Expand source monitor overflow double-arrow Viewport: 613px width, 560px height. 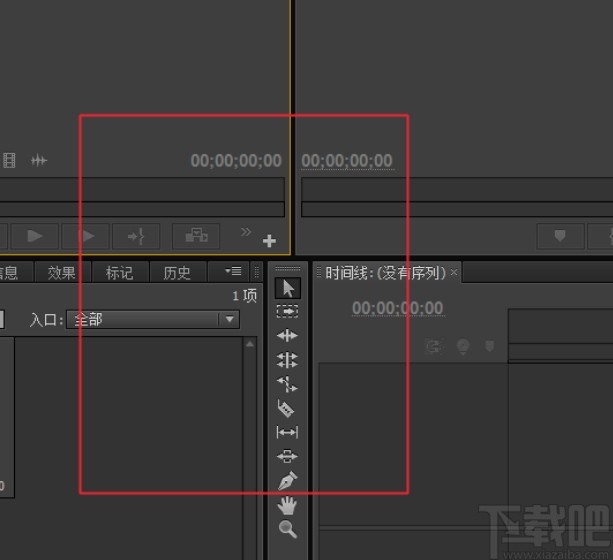click(x=246, y=232)
